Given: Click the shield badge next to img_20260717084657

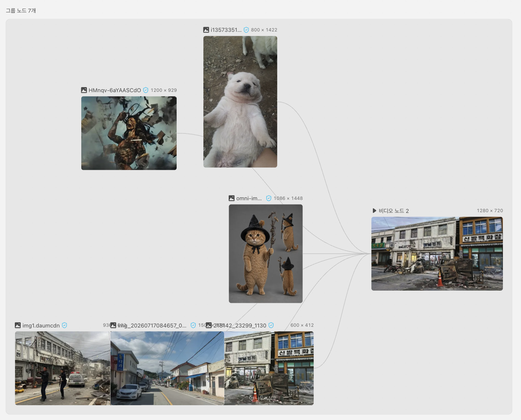Looking at the screenshot, I should [193, 325].
